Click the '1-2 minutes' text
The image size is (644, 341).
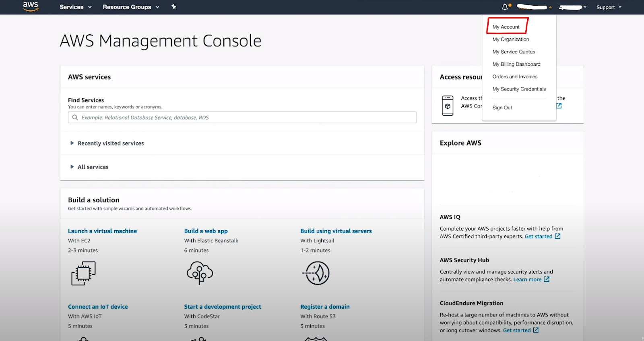[x=315, y=250]
